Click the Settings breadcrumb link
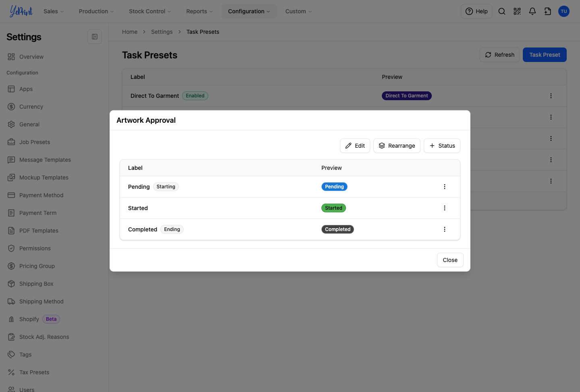The width and height of the screenshot is (580, 392). click(x=162, y=32)
